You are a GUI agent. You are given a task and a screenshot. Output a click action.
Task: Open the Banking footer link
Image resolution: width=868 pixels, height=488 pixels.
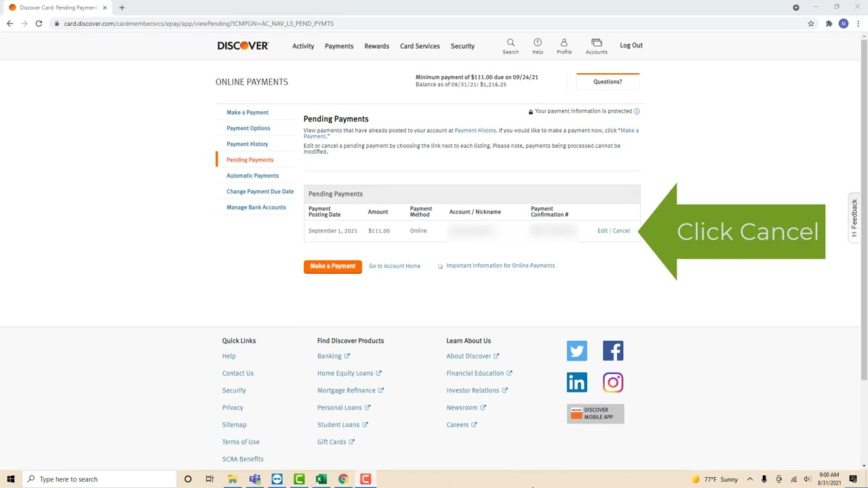(333, 356)
